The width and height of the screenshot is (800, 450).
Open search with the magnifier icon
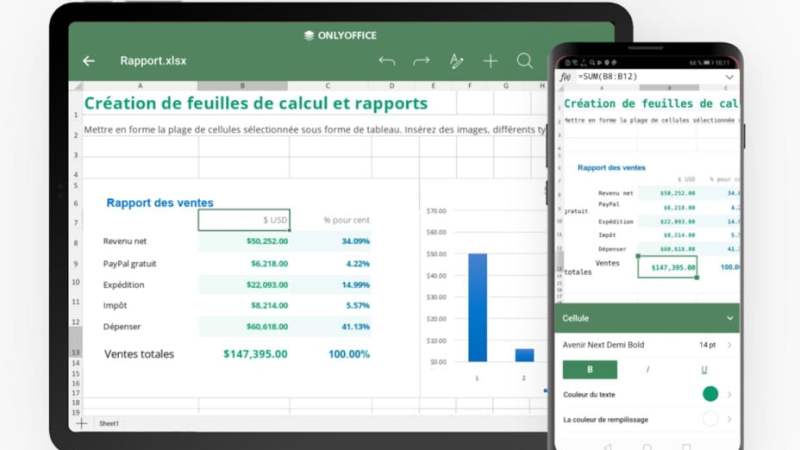(x=524, y=61)
